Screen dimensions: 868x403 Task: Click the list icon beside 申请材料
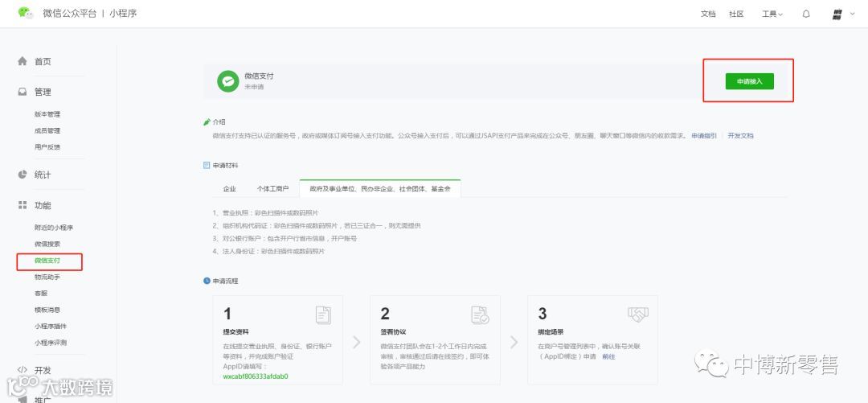tap(207, 165)
